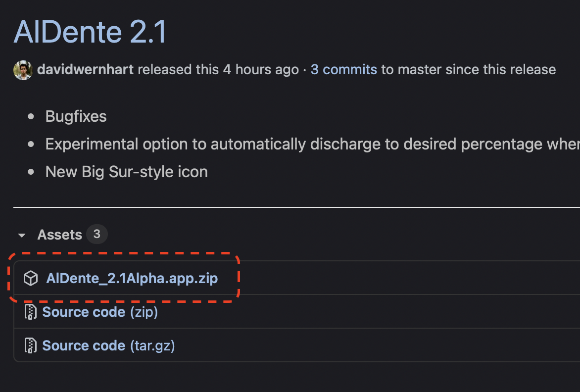Open the 3 commits link

343,69
